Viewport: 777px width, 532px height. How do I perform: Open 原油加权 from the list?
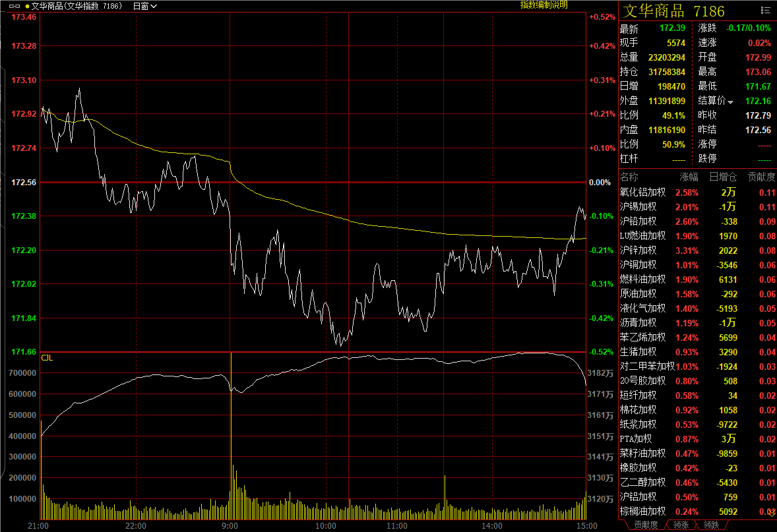coord(638,294)
